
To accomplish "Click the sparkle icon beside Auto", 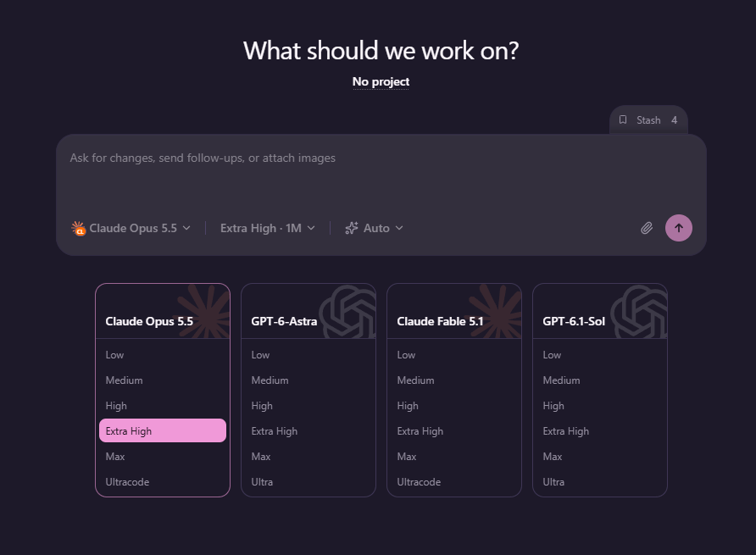I will click(352, 228).
